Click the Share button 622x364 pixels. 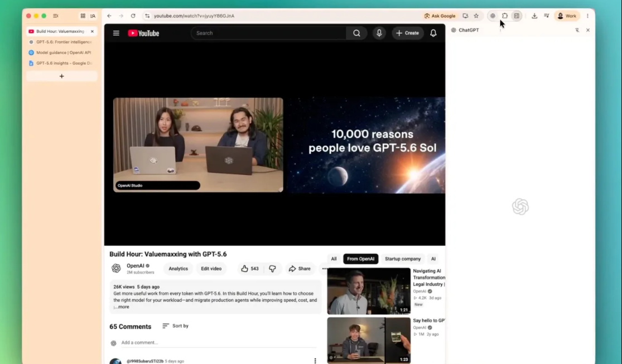point(300,269)
